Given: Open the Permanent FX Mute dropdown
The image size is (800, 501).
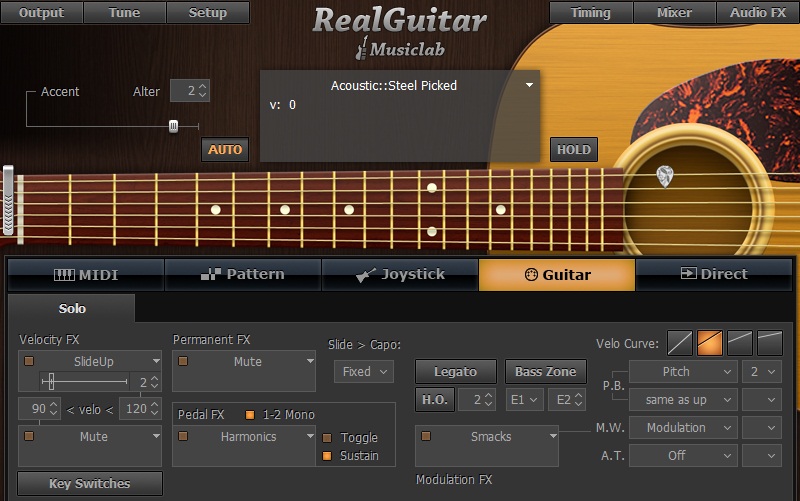Looking at the screenshot, I should (x=310, y=361).
